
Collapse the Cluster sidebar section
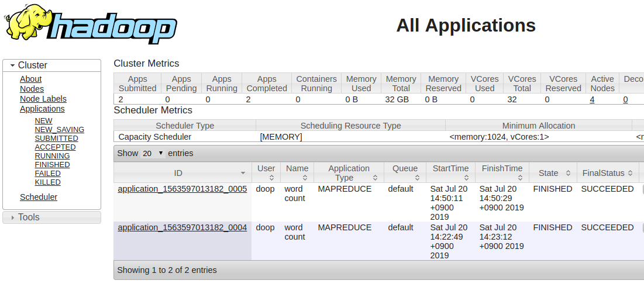click(51, 65)
